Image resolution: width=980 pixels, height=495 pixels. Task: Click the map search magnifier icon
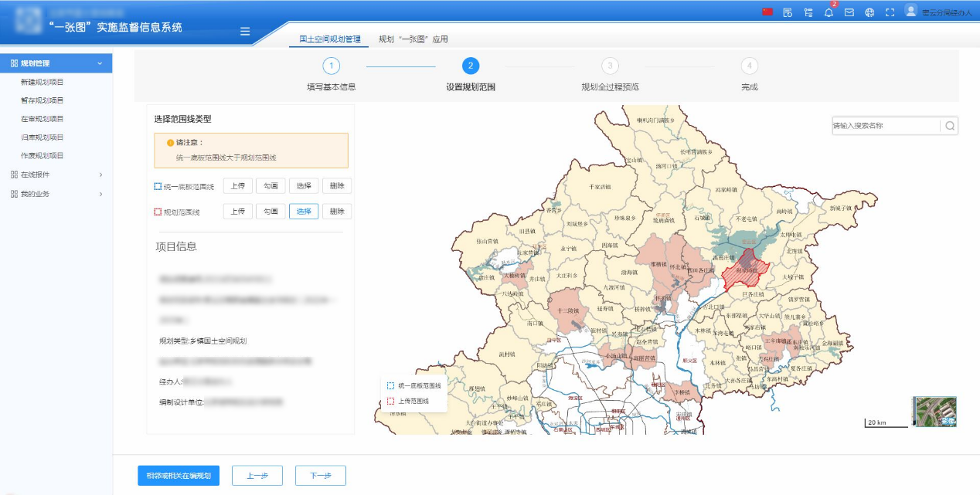coord(950,126)
